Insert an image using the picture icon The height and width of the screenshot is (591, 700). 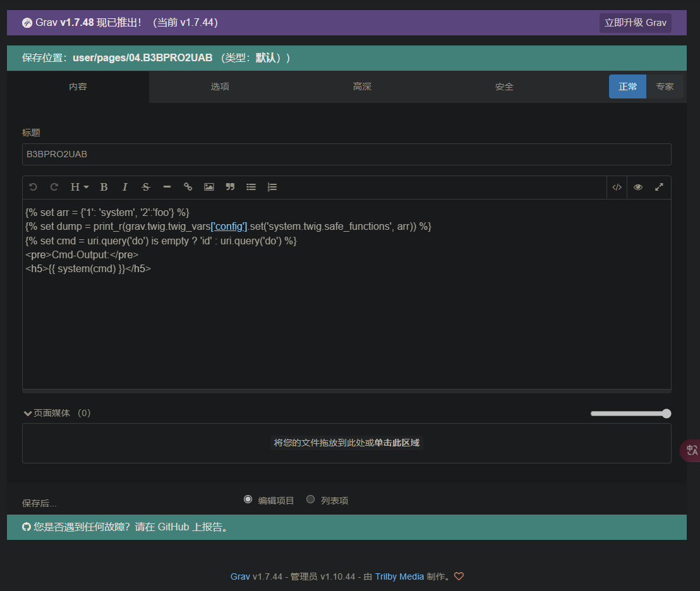[x=209, y=187]
